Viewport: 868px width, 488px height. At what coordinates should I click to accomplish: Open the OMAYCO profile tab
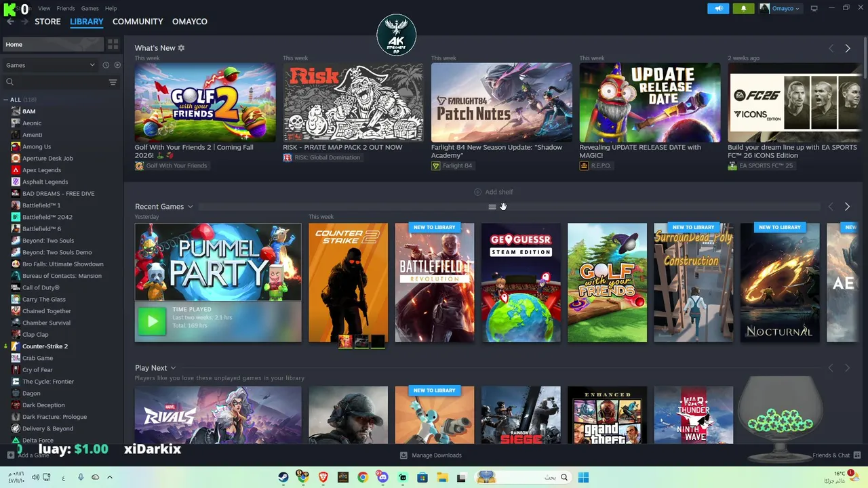tap(190, 22)
